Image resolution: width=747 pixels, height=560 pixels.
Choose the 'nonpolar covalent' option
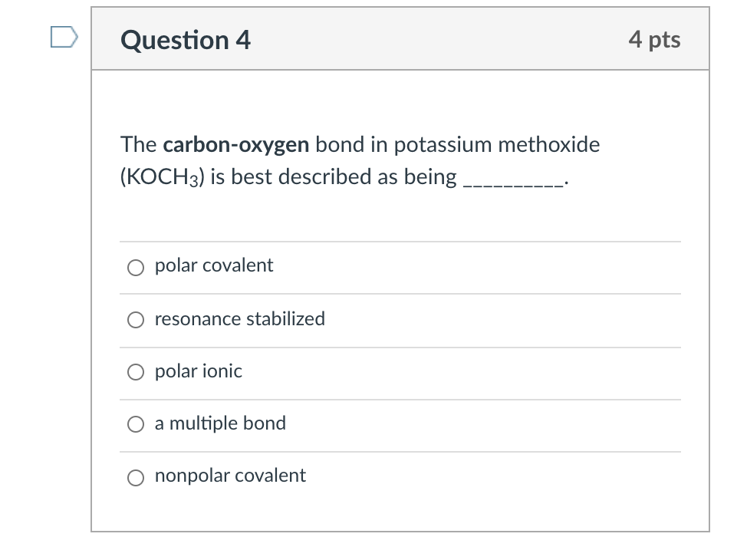pyautogui.click(x=135, y=477)
